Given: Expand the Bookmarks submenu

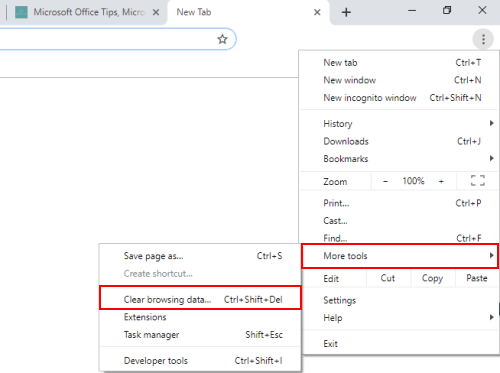Looking at the screenshot, I should point(399,159).
